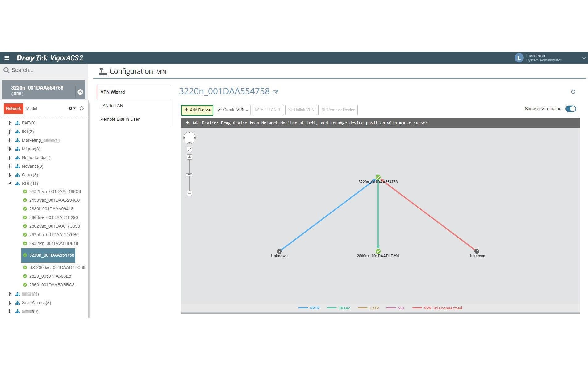
Task: Switch tree view to Network
Action: 13,109
